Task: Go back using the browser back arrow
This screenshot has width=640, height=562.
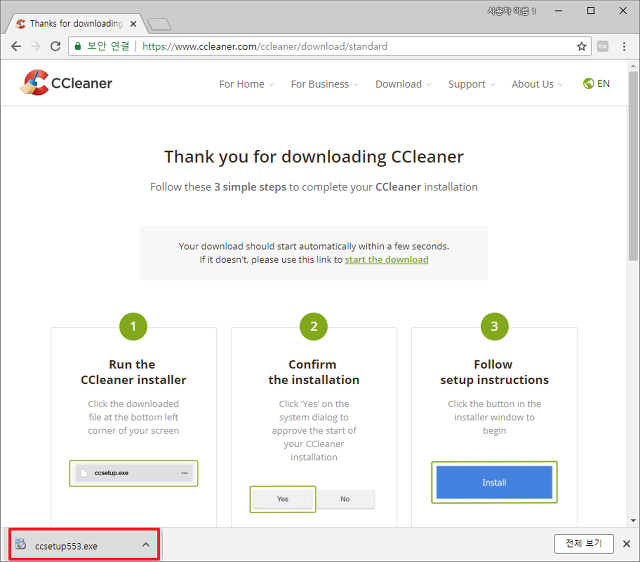Action: pyautogui.click(x=16, y=47)
